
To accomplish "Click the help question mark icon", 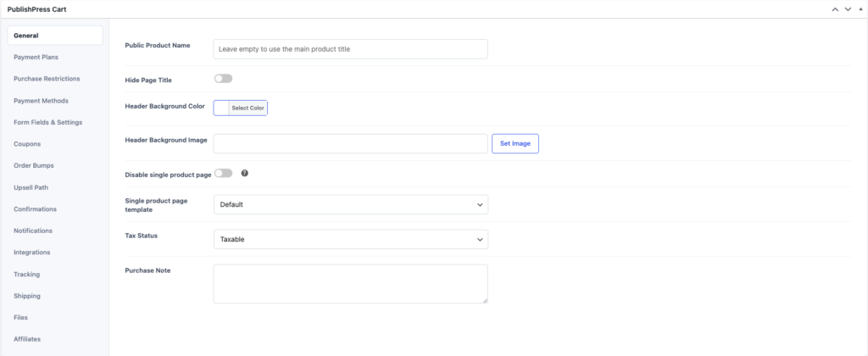I will pyautogui.click(x=245, y=173).
